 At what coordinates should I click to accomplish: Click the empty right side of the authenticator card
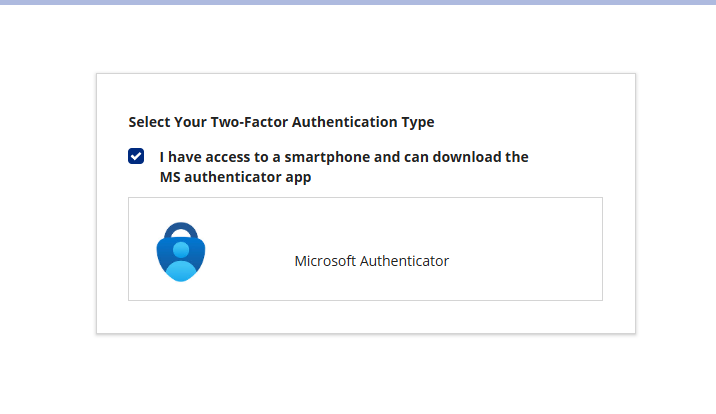[x=530, y=249]
